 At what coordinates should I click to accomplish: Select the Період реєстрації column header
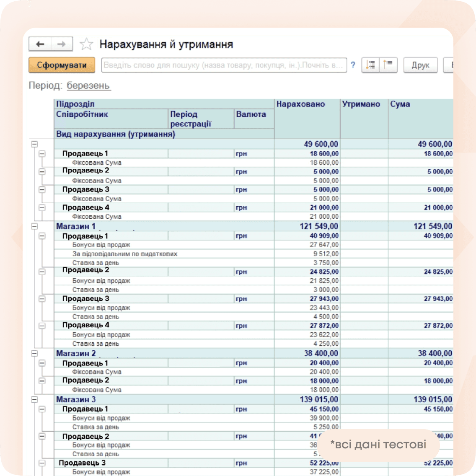click(201, 119)
